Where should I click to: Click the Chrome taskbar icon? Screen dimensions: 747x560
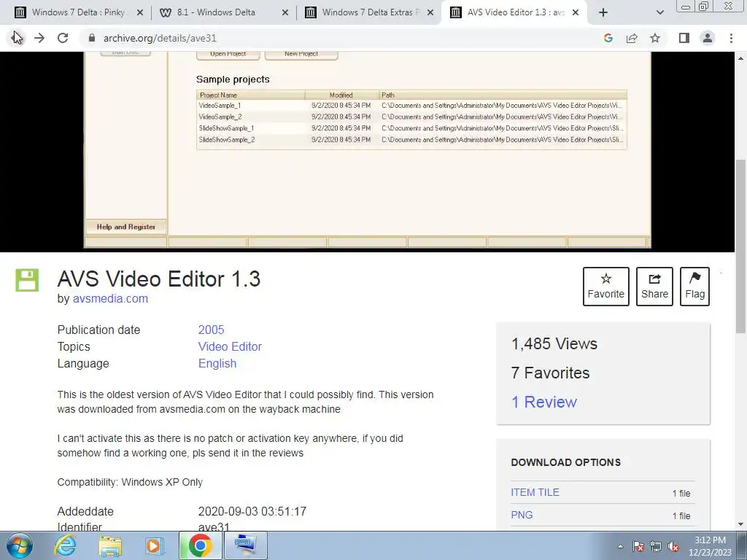click(200, 545)
